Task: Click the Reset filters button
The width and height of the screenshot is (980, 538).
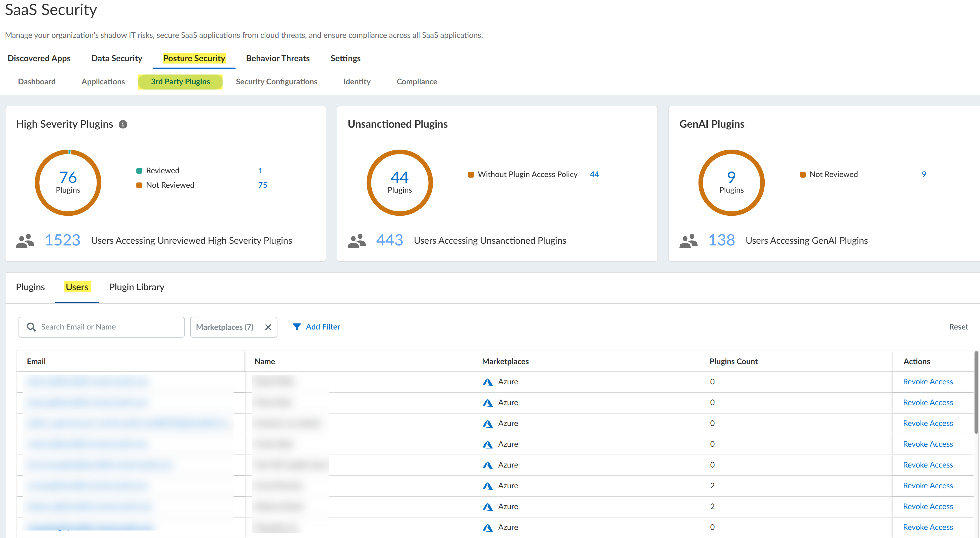Action: point(958,327)
